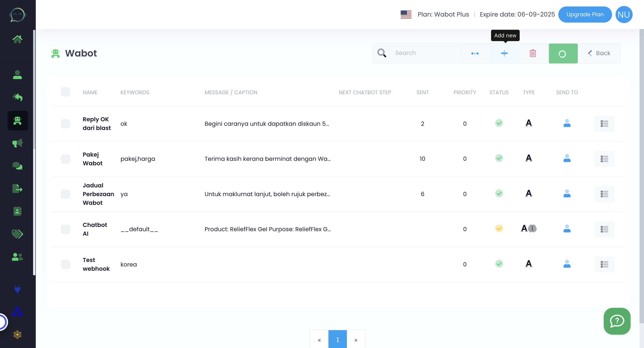Open the US flag language selector

[x=406, y=14]
